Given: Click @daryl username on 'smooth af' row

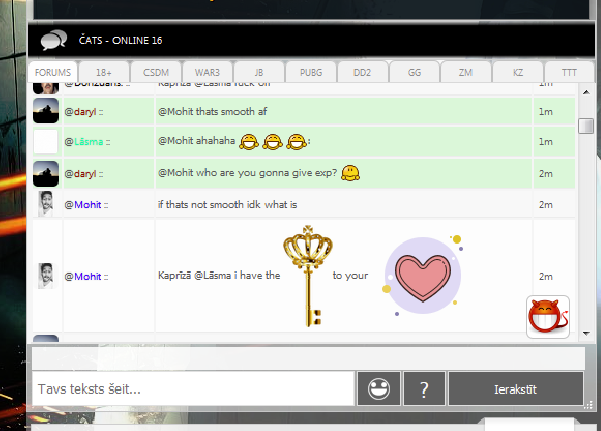Looking at the screenshot, I should tap(80, 112).
